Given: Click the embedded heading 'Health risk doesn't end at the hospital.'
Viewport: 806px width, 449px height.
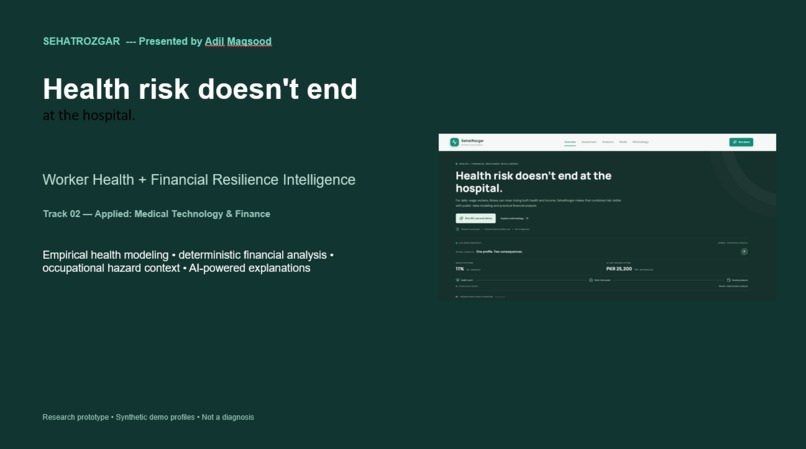Looking at the screenshot, I should point(533,182).
